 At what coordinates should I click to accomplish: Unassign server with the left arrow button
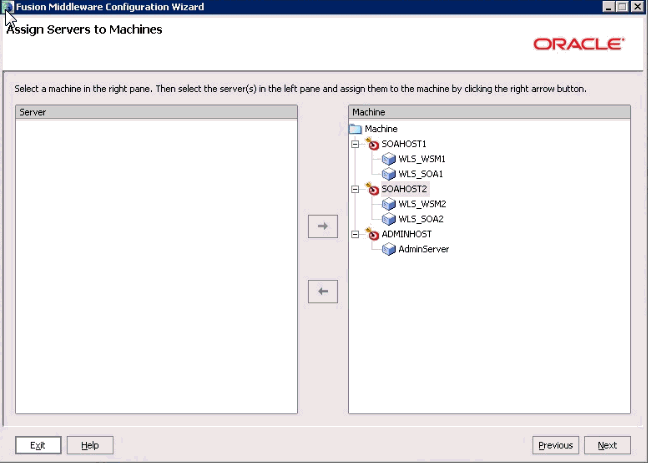[x=323, y=291]
